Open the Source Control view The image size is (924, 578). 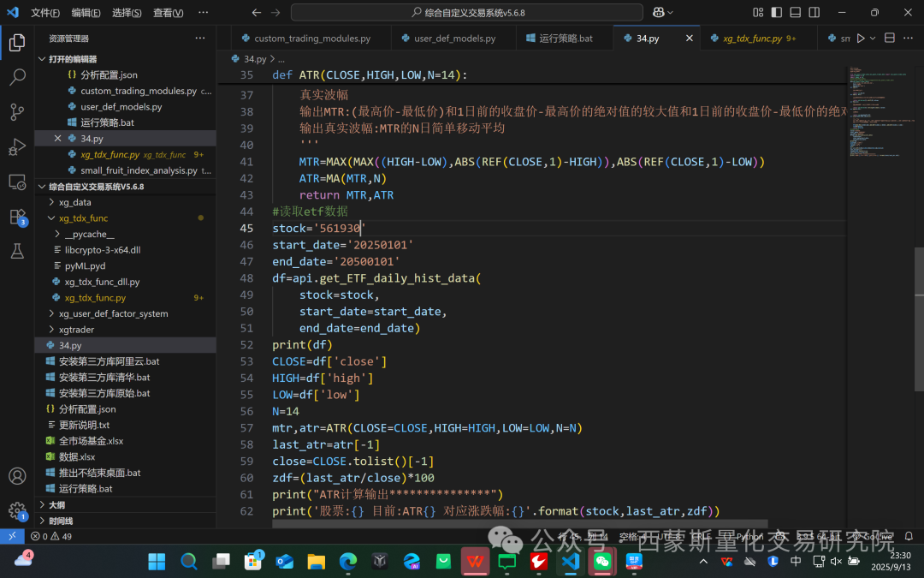click(17, 112)
